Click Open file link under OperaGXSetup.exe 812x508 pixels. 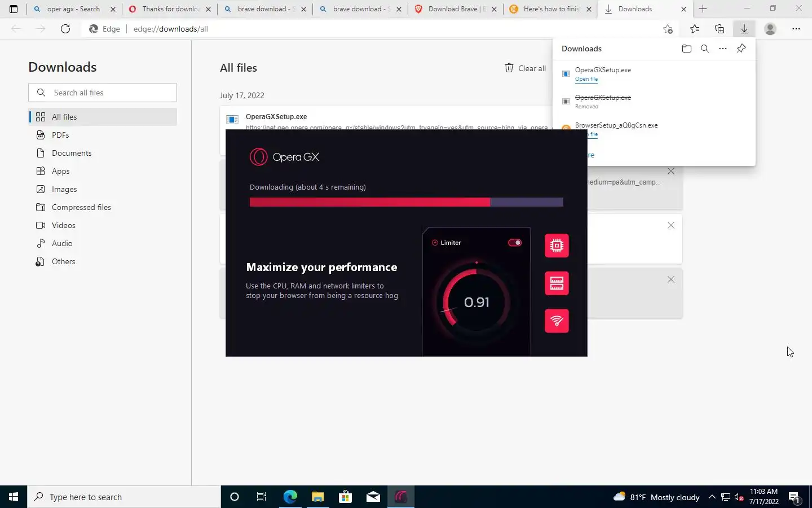pyautogui.click(x=586, y=79)
